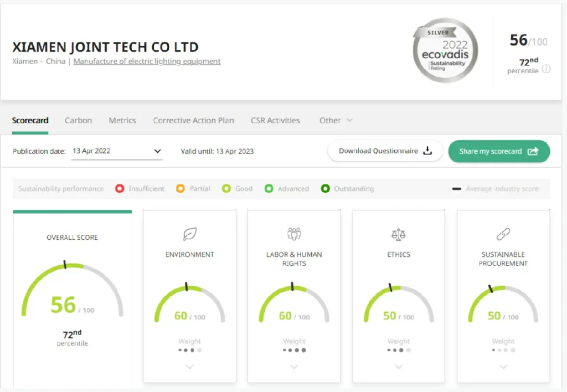Click the Environment leaf icon

pos(190,234)
